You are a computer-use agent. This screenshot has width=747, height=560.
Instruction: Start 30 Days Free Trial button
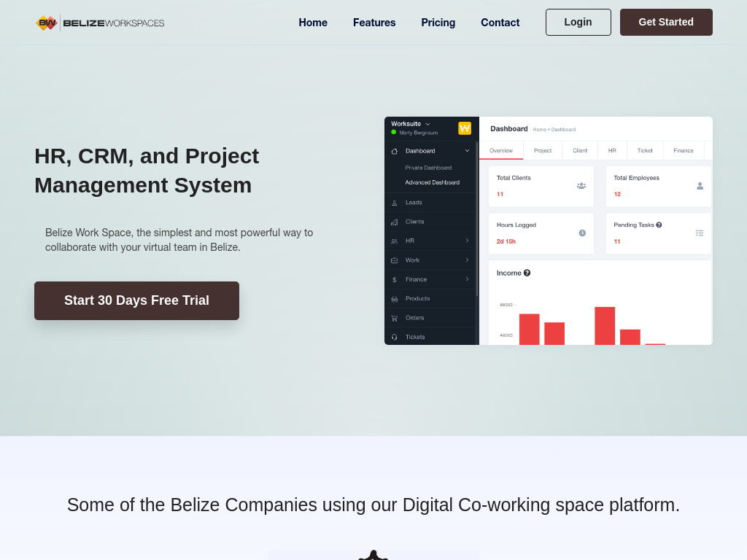pyautogui.click(x=136, y=300)
